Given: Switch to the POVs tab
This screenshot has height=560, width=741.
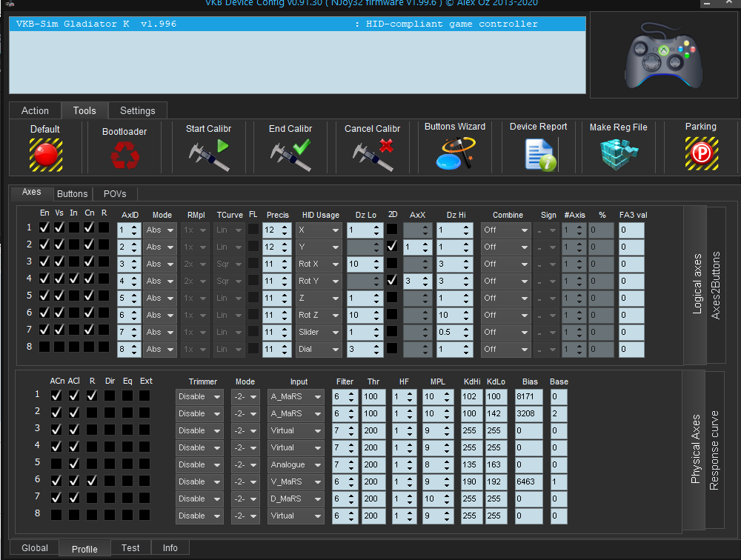Looking at the screenshot, I should pos(115,194).
